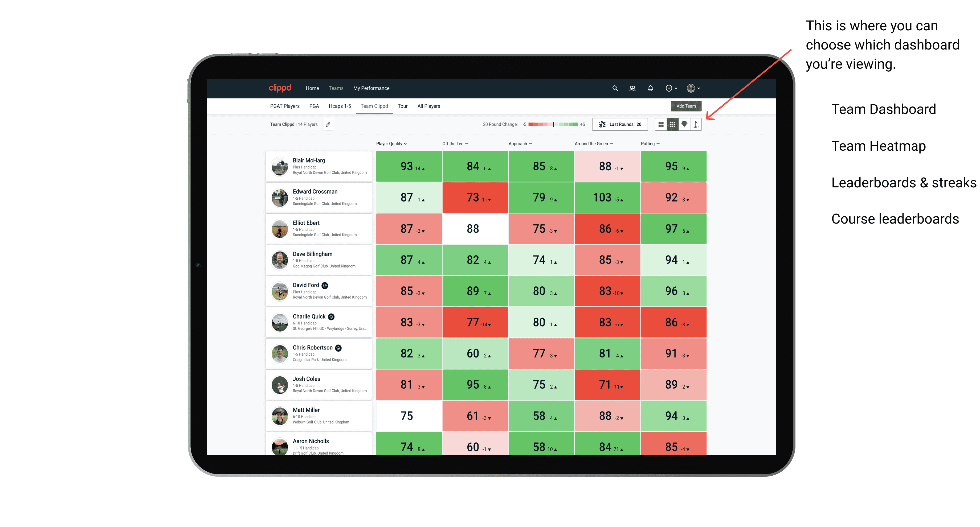Click the Add Team button
Screen dimensions: 980x527
[x=686, y=105]
